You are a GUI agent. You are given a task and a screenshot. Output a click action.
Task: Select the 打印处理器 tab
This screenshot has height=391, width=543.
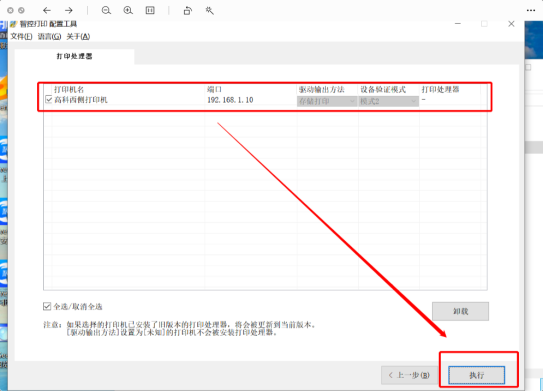tap(74, 56)
